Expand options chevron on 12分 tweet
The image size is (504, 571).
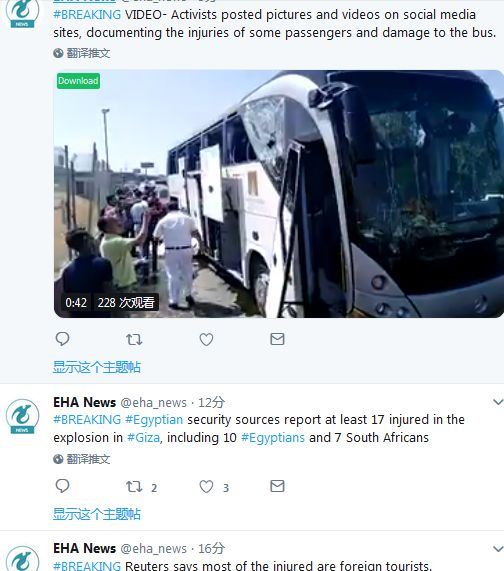point(497,402)
